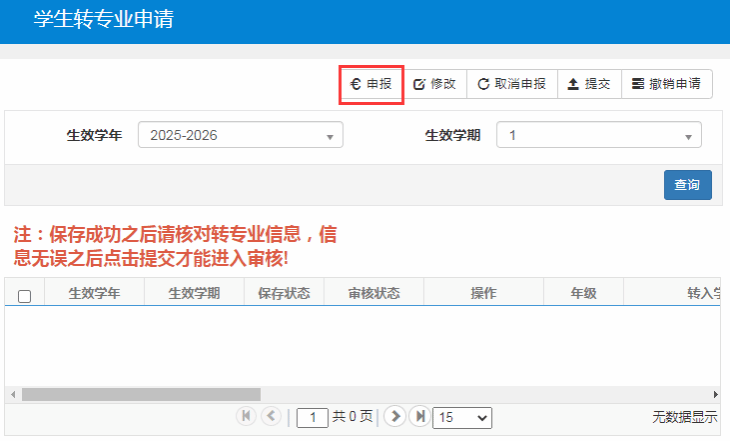The image size is (730, 441).
Task: Click the right arrow of horizontal scrollbar
Action: pos(715,394)
